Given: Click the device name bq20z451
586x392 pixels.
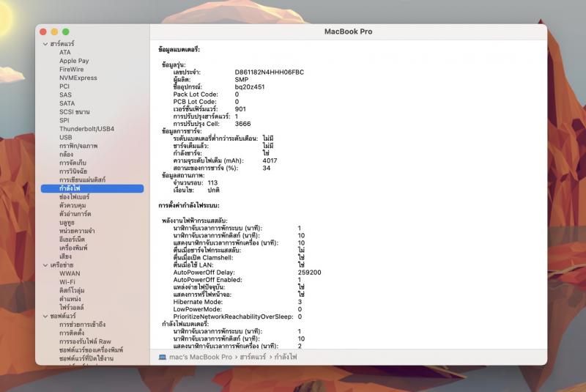Looking at the screenshot, I should (250, 87).
